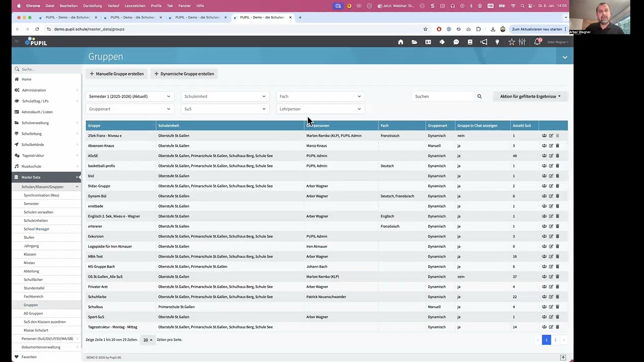Viewport: 644px width, 362px height.
Task: Open the Semester 1 (2025-2026) dropdown
Action: coord(130,97)
